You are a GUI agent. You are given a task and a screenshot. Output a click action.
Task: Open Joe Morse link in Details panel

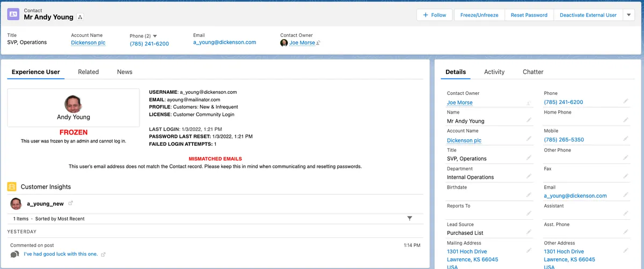tap(460, 102)
